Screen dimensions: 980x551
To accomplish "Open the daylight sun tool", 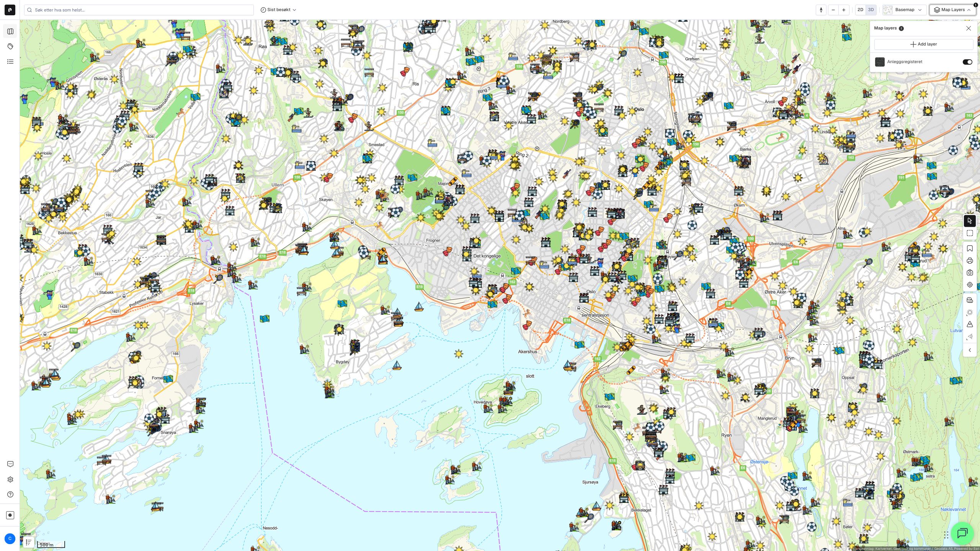I will tap(970, 313).
